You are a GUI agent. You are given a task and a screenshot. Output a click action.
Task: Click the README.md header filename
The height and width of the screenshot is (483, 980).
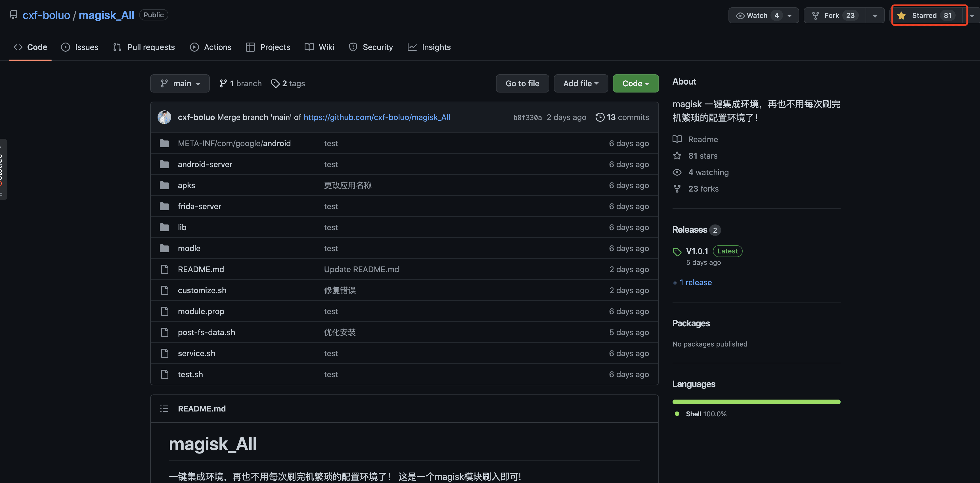pyautogui.click(x=202, y=408)
